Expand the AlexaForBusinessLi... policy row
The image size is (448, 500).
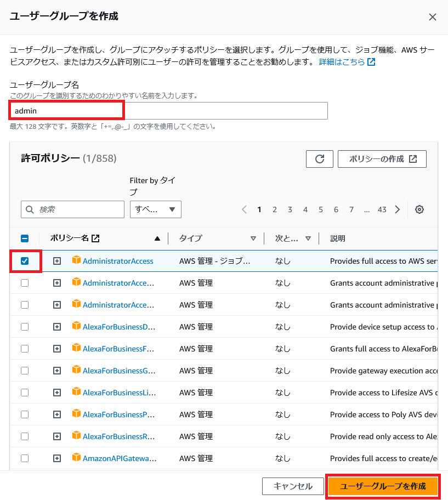pos(57,393)
